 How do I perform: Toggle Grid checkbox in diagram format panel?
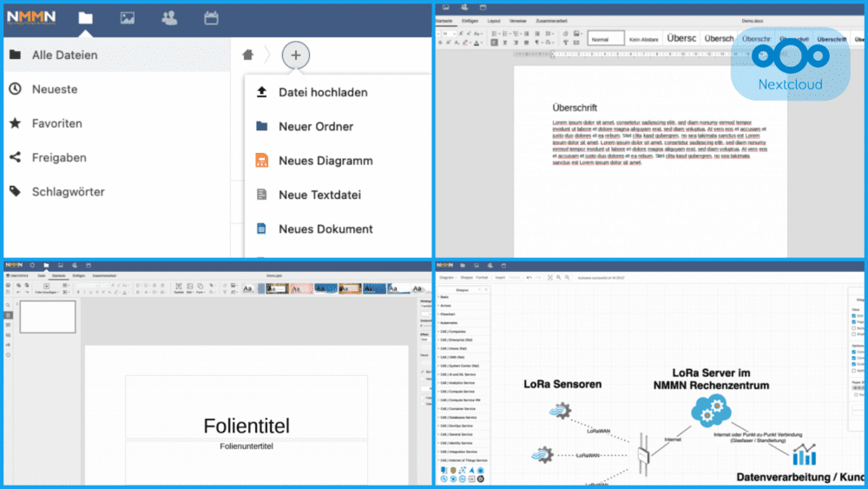tap(853, 315)
